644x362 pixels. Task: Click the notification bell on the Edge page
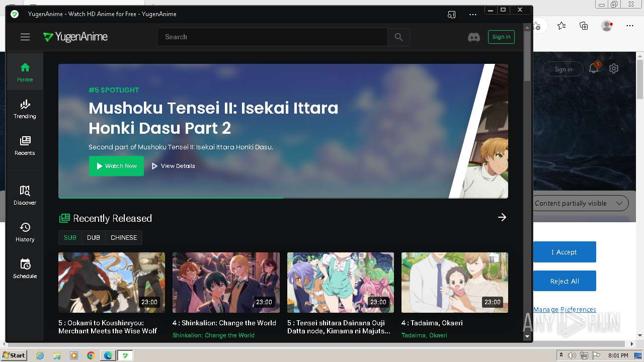pos(594,68)
